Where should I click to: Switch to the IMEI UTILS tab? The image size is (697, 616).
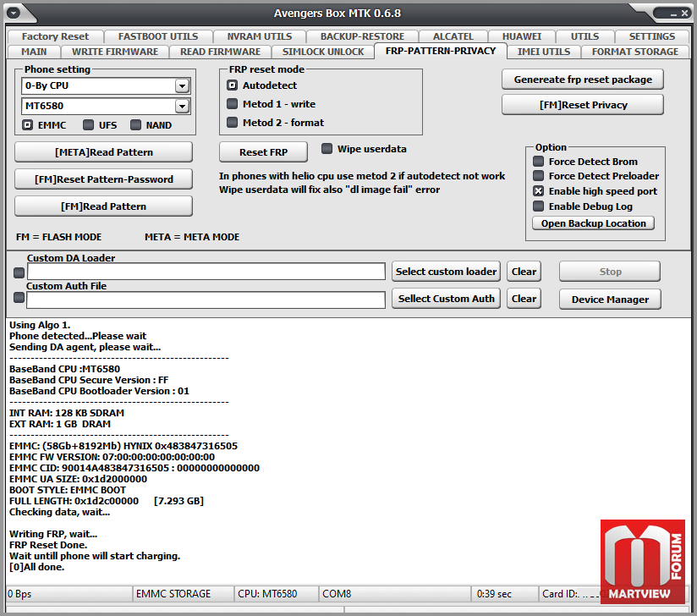click(544, 52)
